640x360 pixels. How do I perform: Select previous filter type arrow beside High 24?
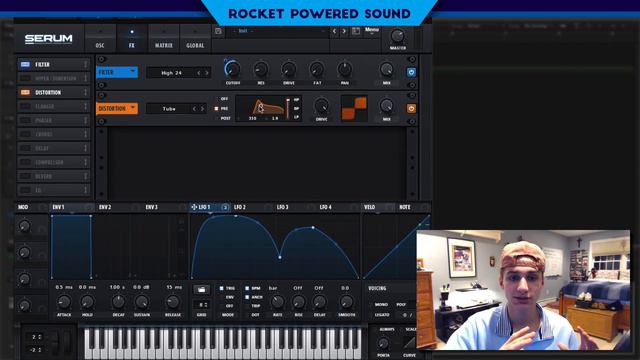click(x=199, y=73)
